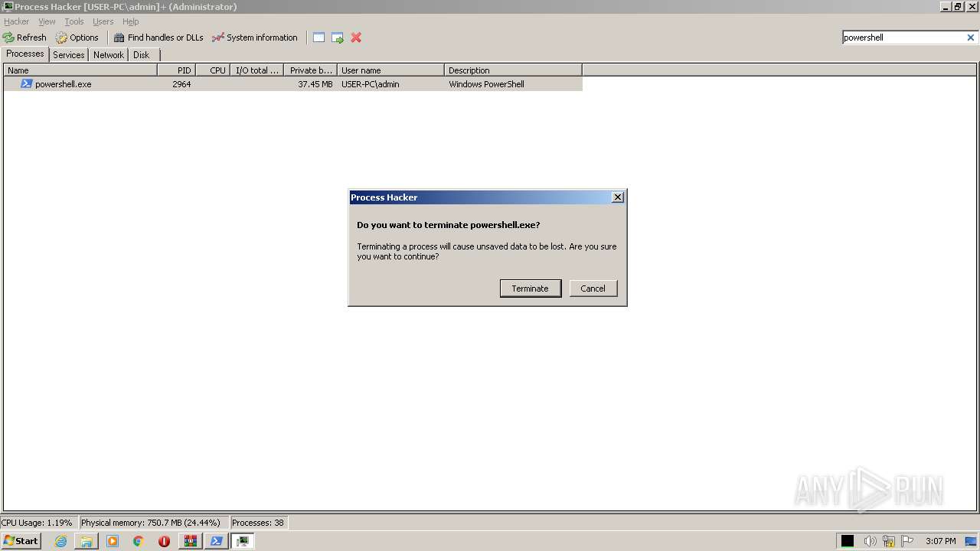Viewport: 980px width, 551px height.
Task: Select the powershell.exe process row
Action: (x=293, y=84)
